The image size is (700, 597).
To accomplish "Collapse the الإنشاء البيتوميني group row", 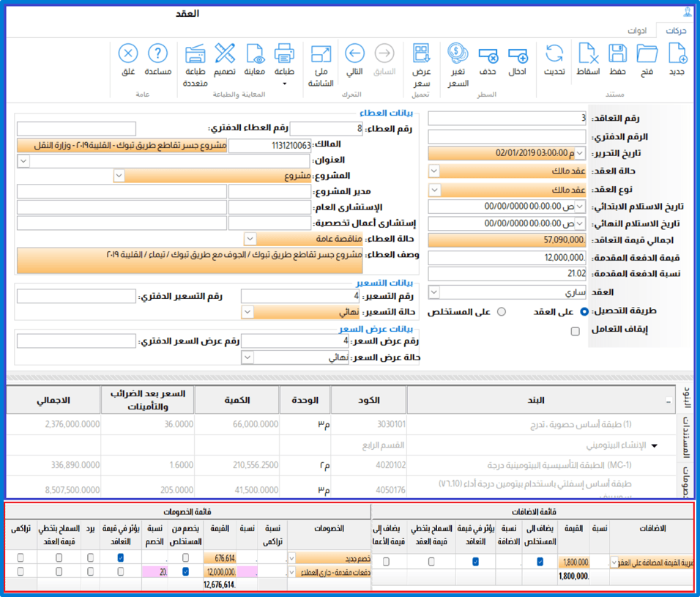I will [x=655, y=445].
